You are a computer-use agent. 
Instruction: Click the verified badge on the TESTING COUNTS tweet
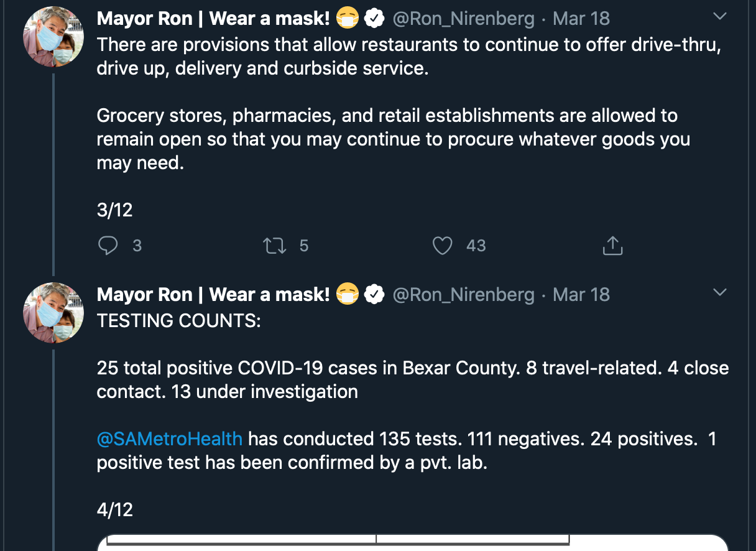coord(374,295)
